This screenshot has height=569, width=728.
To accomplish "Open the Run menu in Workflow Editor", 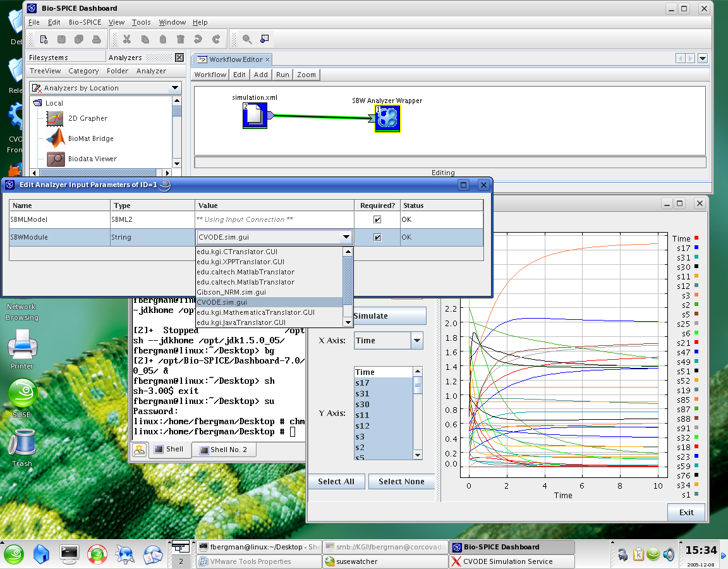I will click(282, 75).
